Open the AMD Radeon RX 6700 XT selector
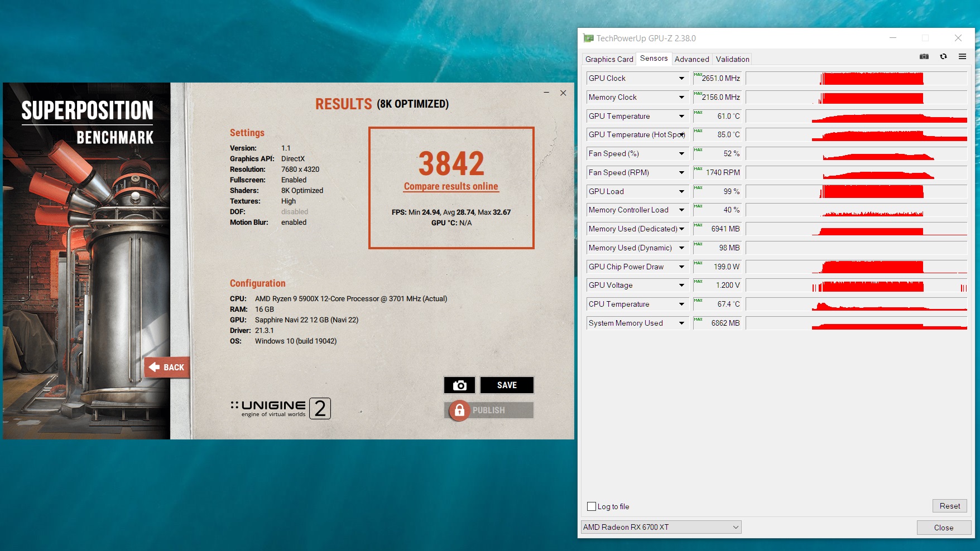980x551 pixels. 661,527
